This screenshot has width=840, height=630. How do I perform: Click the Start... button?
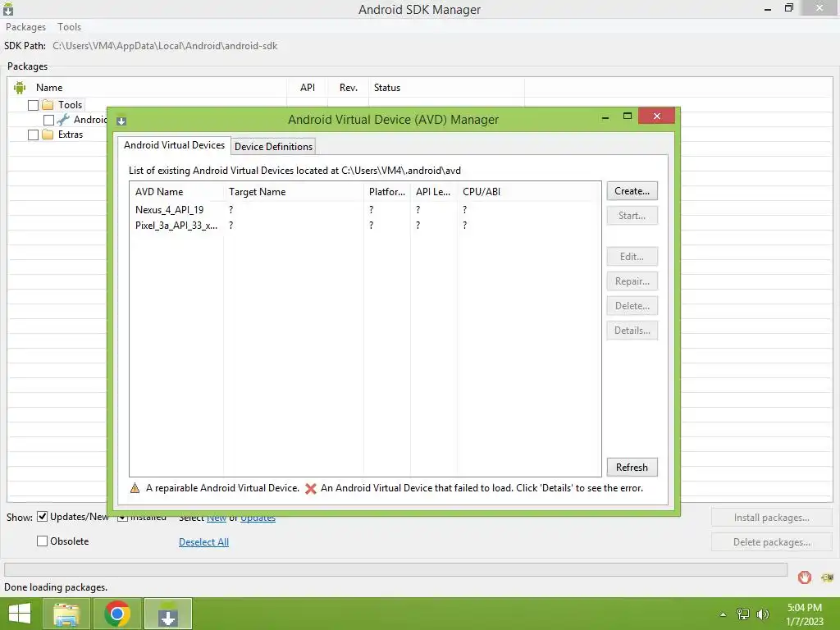pos(632,216)
